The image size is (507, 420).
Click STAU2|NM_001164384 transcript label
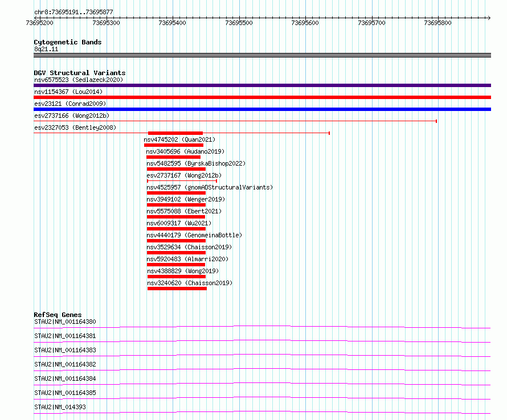65,378
